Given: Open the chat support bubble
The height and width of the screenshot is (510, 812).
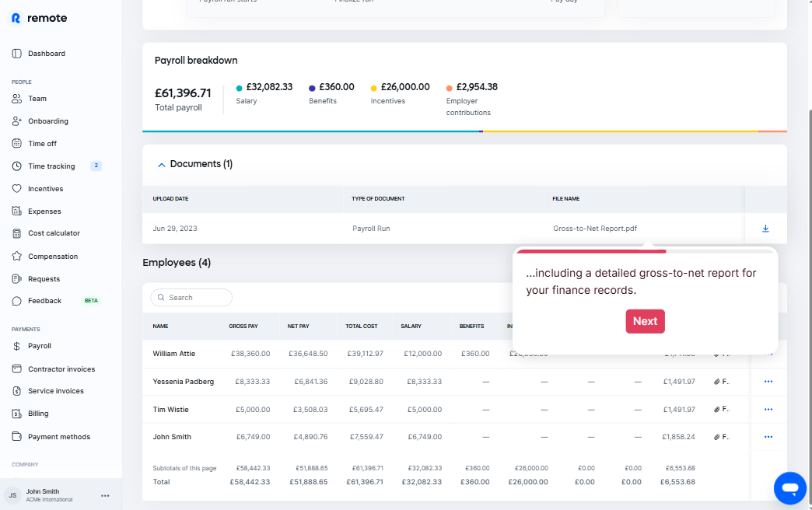Looking at the screenshot, I should coord(789,487).
